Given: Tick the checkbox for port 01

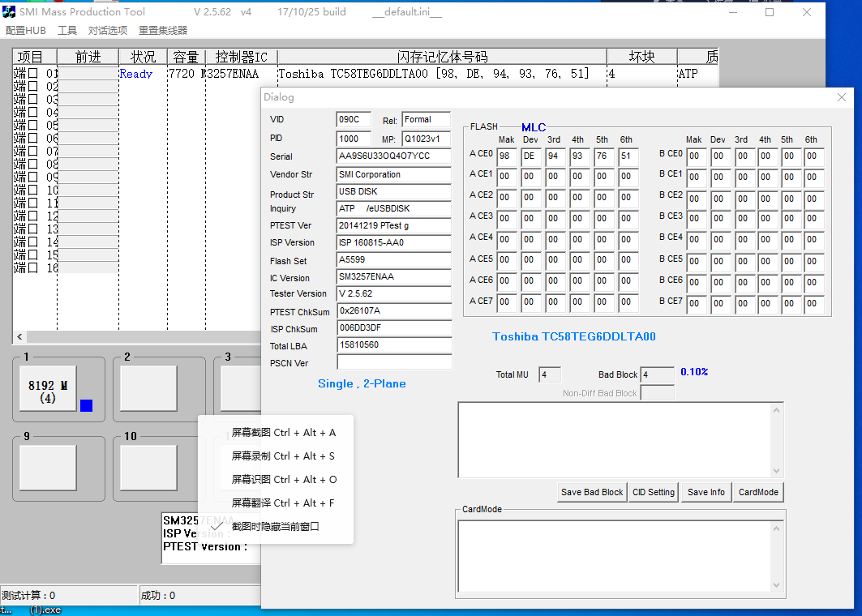Looking at the screenshot, I should [33, 74].
